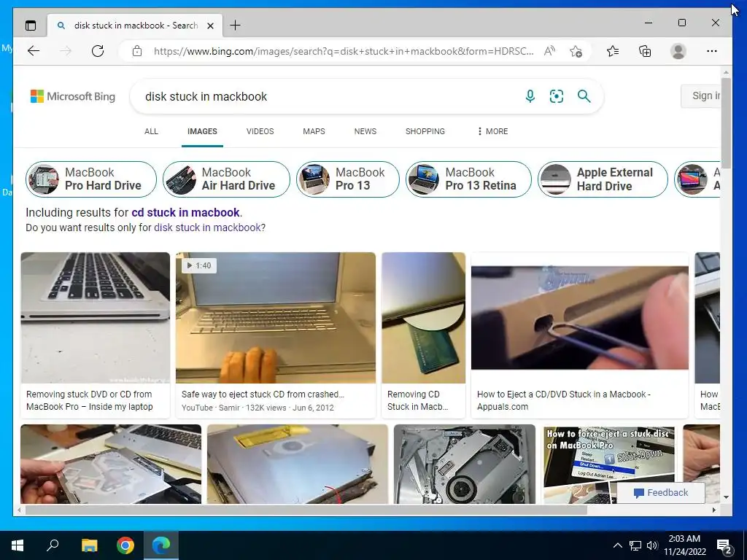Click the 1:40 video duration badge

198,265
